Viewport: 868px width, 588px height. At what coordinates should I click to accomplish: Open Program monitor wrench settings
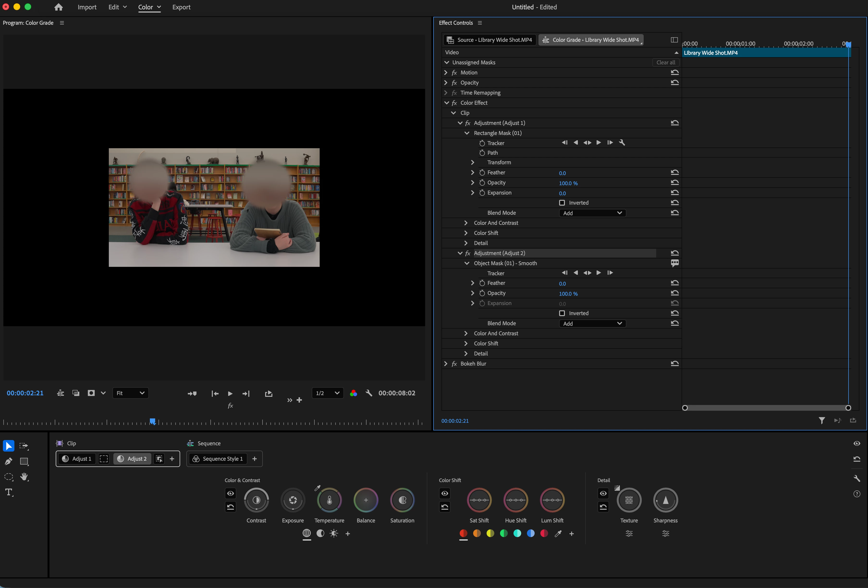click(x=369, y=393)
